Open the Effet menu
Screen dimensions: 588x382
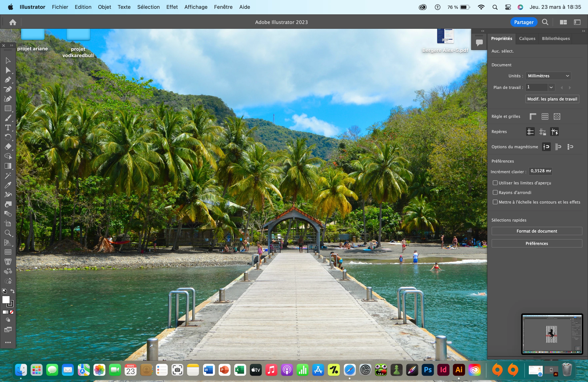pos(172,7)
